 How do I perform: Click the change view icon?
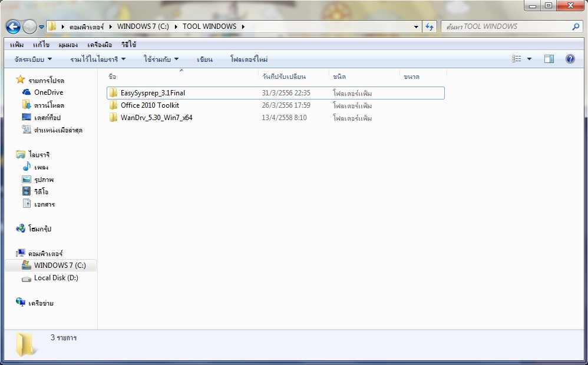tap(517, 59)
